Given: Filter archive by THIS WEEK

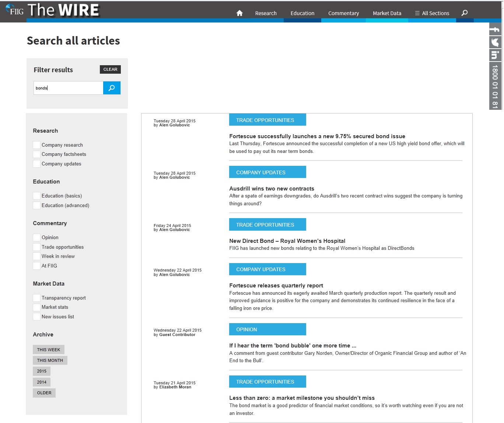Looking at the screenshot, I should 49,349.
